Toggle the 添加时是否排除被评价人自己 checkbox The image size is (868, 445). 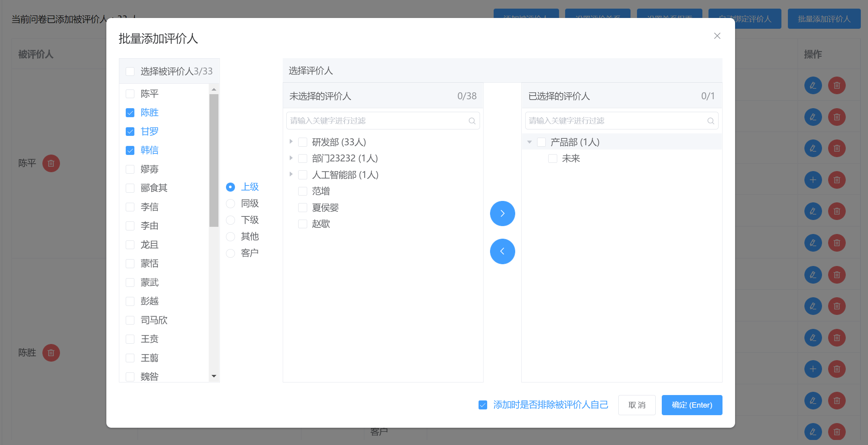tap(483, 405)
